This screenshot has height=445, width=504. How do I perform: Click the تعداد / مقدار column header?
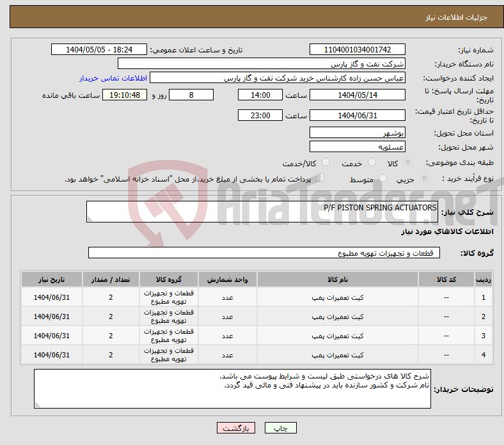pos(111,279)
